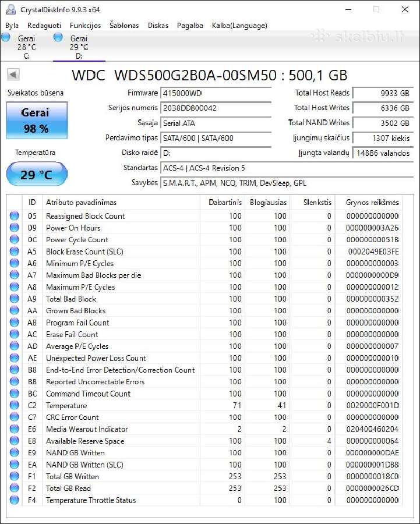Open the Redaguoti menu
The width and height of the screenshot is (420, 524).
[44, 26]
